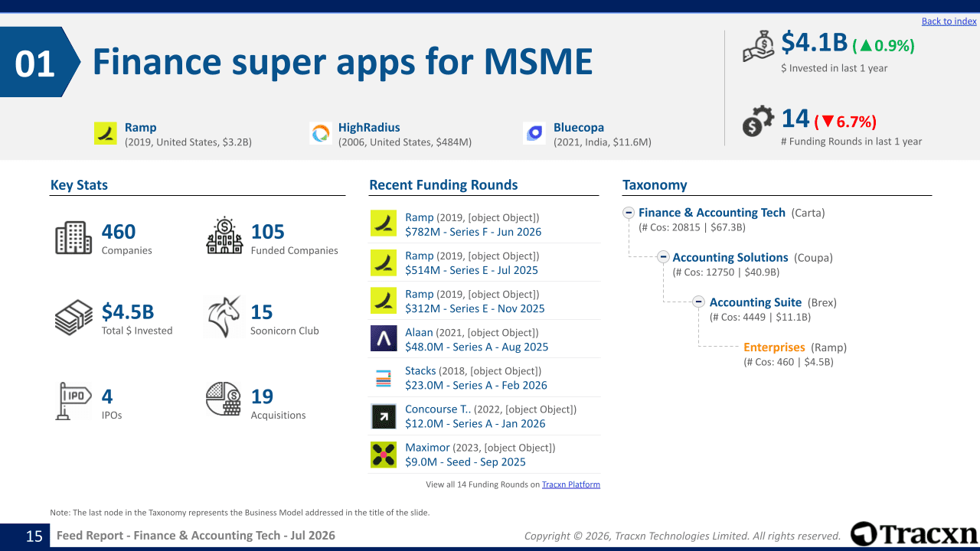Click the 460 Companies stat value
Screen dimensions: 980x551
pos(119,231)
